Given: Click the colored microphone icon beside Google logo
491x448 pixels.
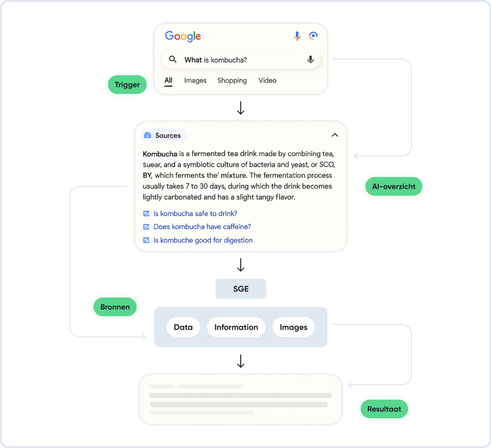Looking at the screenshot, I should pyautogui.click(x=297, y=36).
